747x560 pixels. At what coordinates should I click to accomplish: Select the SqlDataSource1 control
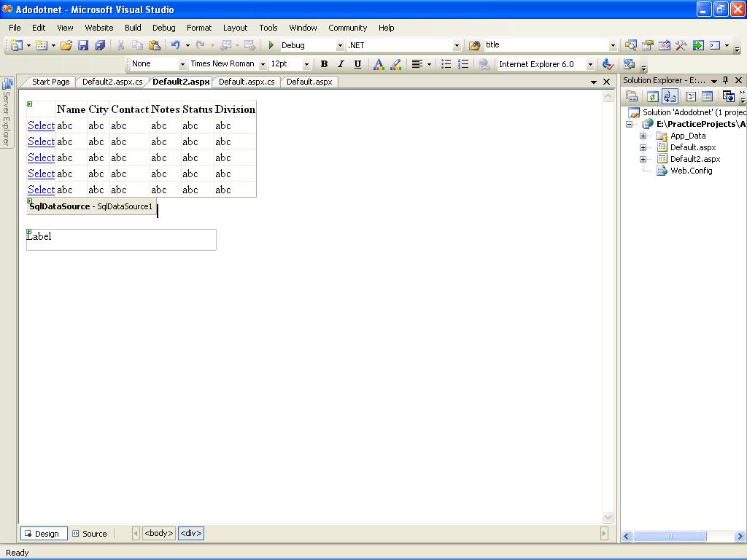91,206
